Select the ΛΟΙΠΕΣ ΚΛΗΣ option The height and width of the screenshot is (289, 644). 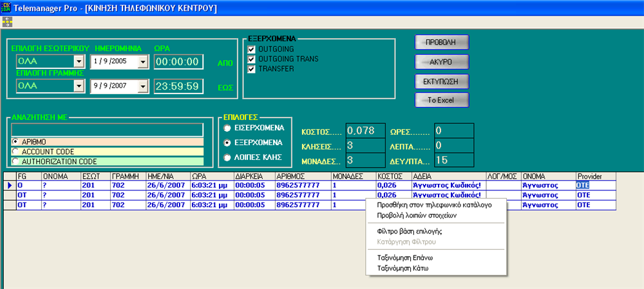227,157
